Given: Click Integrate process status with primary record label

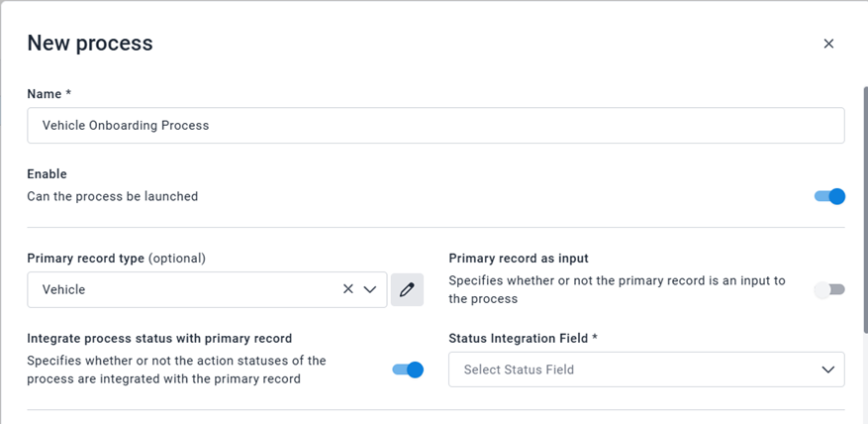Looking at the screenshot, I should coord(159,338).
